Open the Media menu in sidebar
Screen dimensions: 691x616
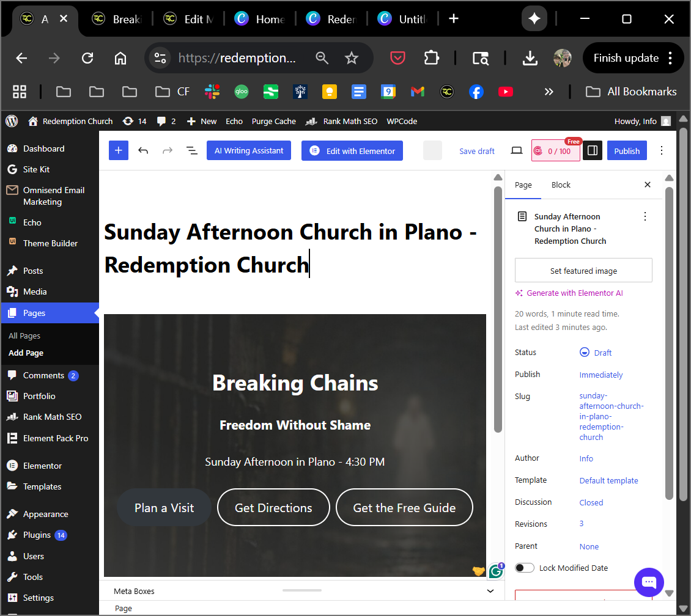35,291
